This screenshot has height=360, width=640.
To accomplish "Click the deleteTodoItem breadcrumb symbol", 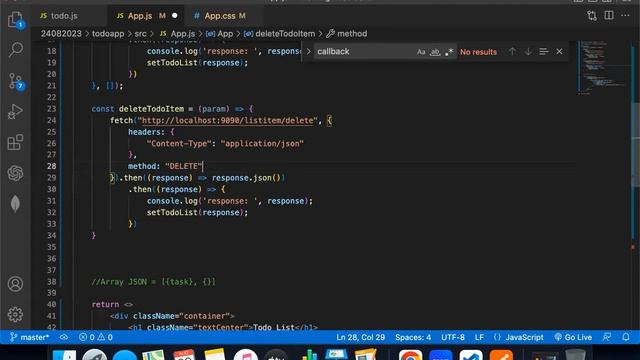I will pyautogui.click(x=280, y=33).
